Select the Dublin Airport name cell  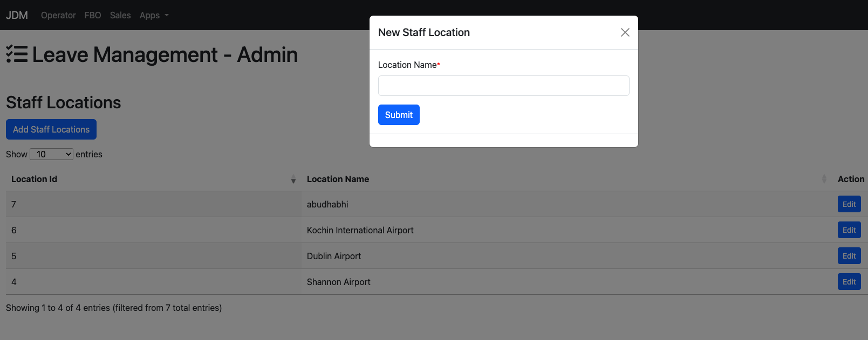334,256
